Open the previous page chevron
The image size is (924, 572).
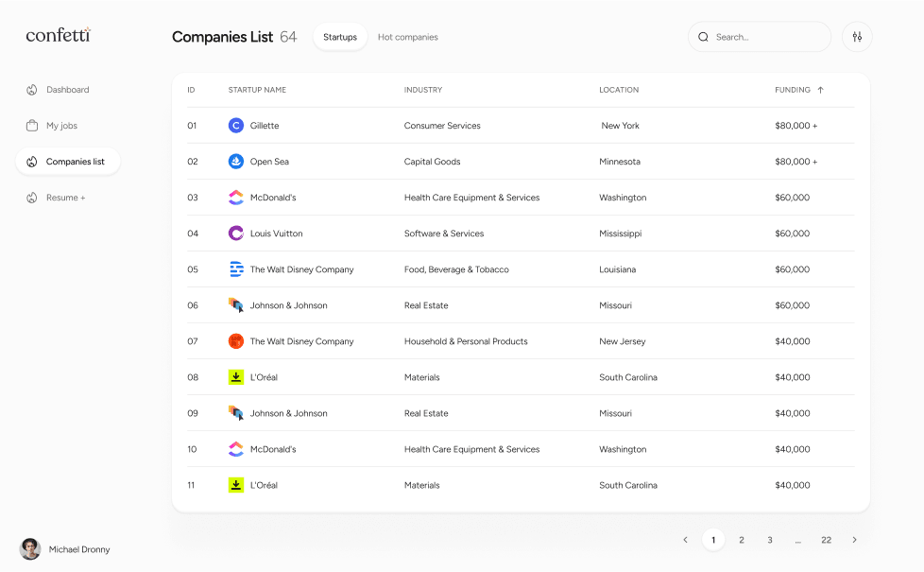click(685, 539)
